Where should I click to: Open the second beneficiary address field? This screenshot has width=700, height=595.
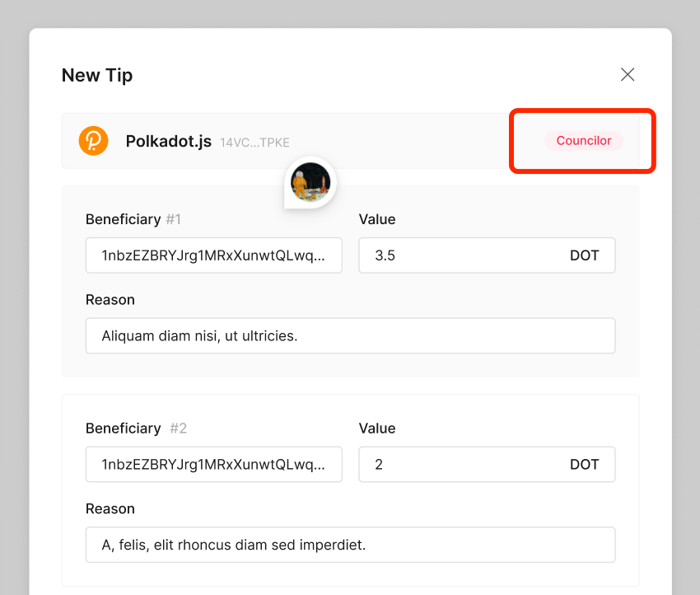(214, 464)
